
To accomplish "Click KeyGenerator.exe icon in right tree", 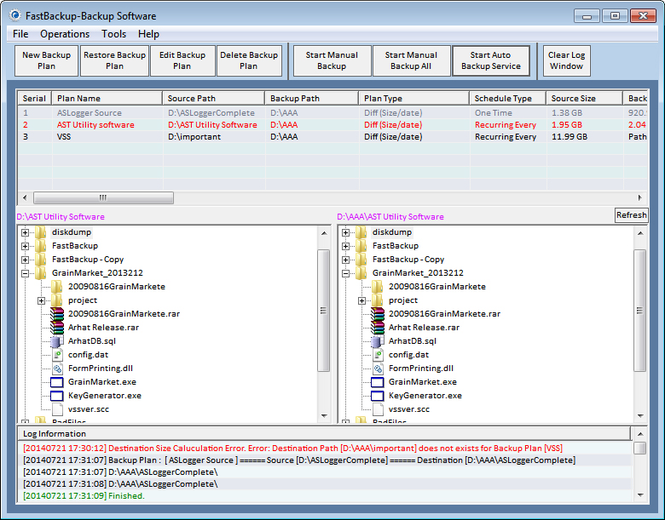I will coord(377,396).
